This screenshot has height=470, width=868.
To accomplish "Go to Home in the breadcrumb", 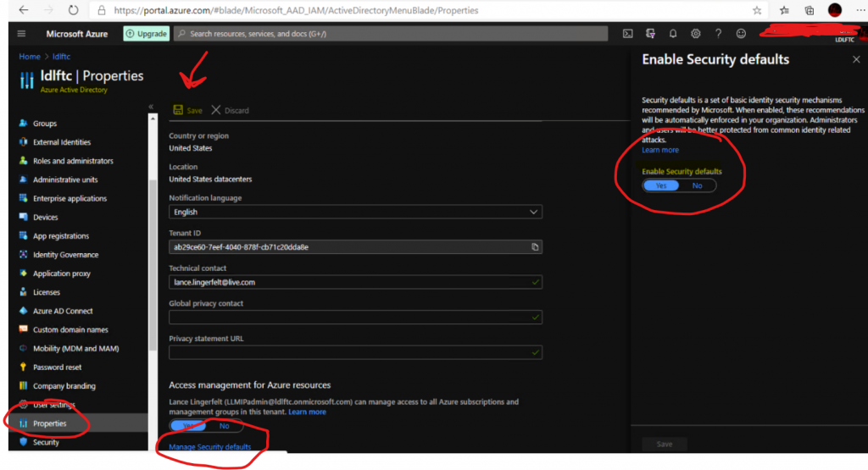I will pos(30,57).
